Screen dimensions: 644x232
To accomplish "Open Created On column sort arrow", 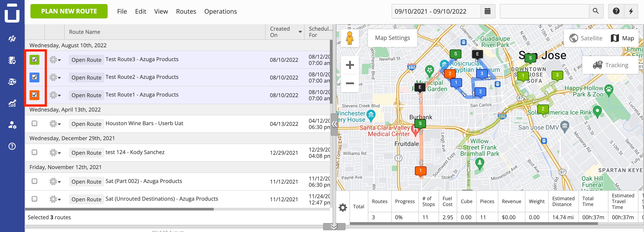I will pos(300,32).
